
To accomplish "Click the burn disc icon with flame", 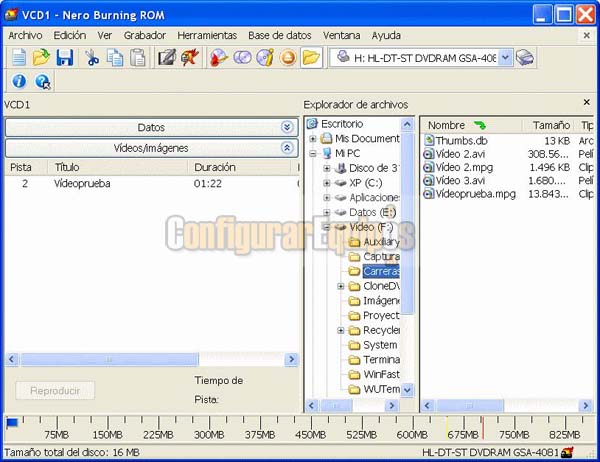I will coord(219,58).
